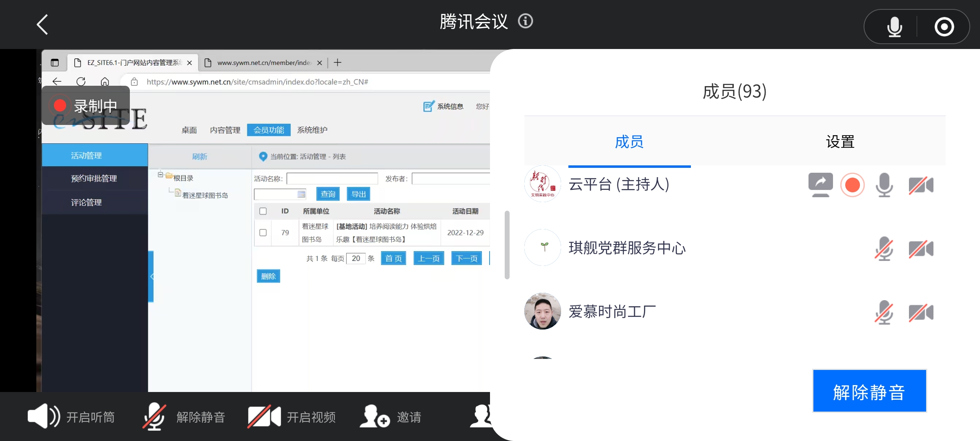Collapse the 根目录 tree node

[160, 175]
